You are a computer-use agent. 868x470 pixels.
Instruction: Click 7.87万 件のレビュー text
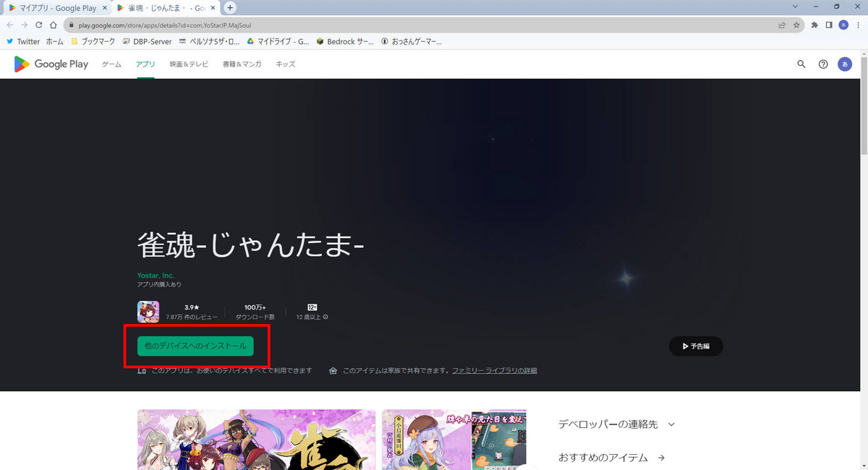(x=192, y=317)
